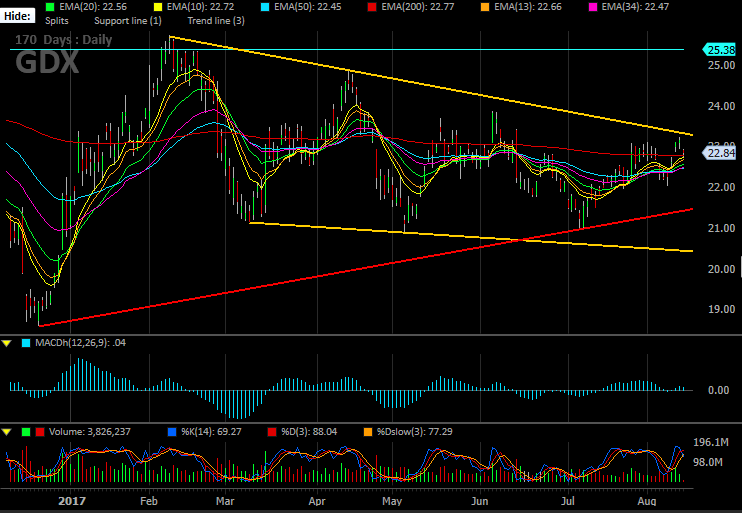Click the EMA(34): 22.47 label
This screenshot has width=742, height=513.
635,7
